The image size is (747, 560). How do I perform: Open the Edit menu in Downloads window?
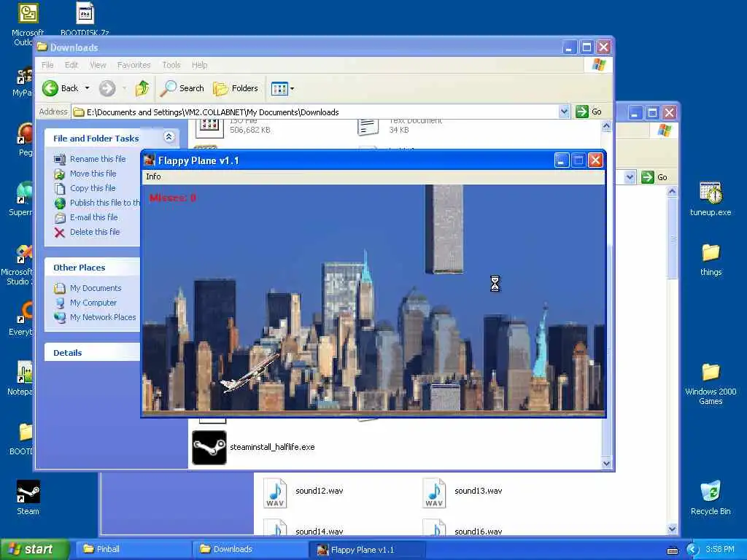71,65
